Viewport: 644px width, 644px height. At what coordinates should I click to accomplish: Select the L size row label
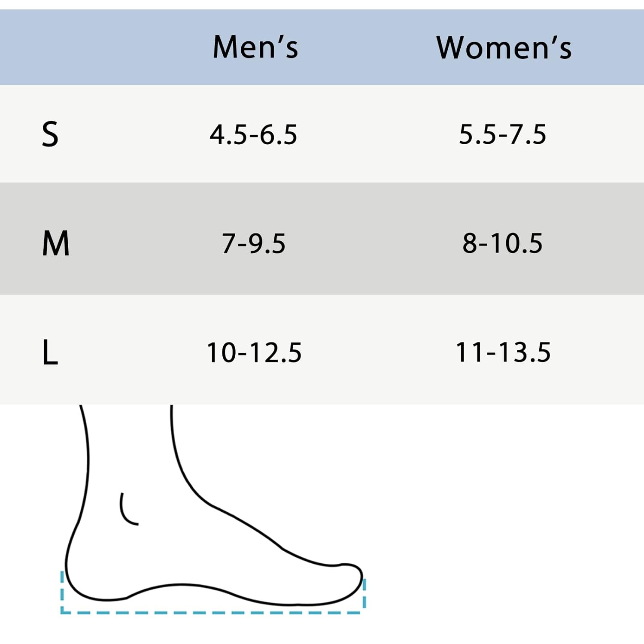coord(50,352)
